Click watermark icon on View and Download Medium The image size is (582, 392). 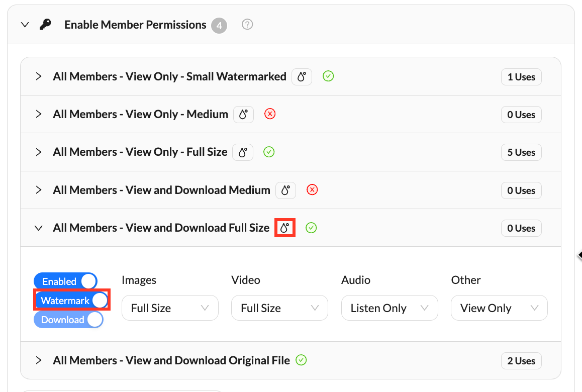[x=285, y=190]
